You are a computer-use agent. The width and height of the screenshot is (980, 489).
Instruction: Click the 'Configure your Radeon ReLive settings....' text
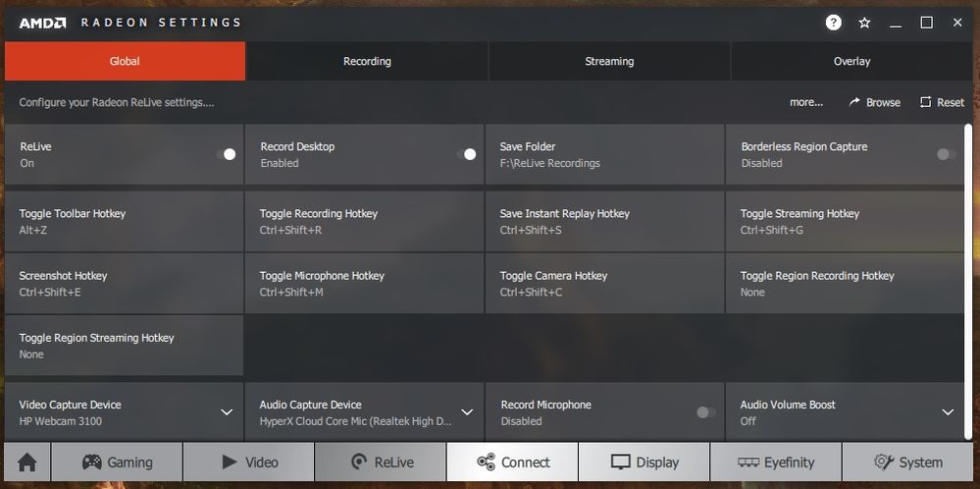coord(117,102)
